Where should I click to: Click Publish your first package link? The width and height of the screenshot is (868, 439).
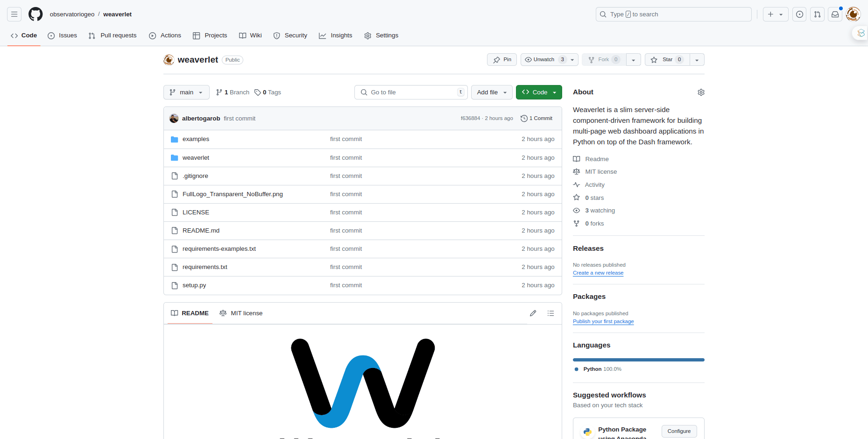pyautogui.click(x=603, y=322)
